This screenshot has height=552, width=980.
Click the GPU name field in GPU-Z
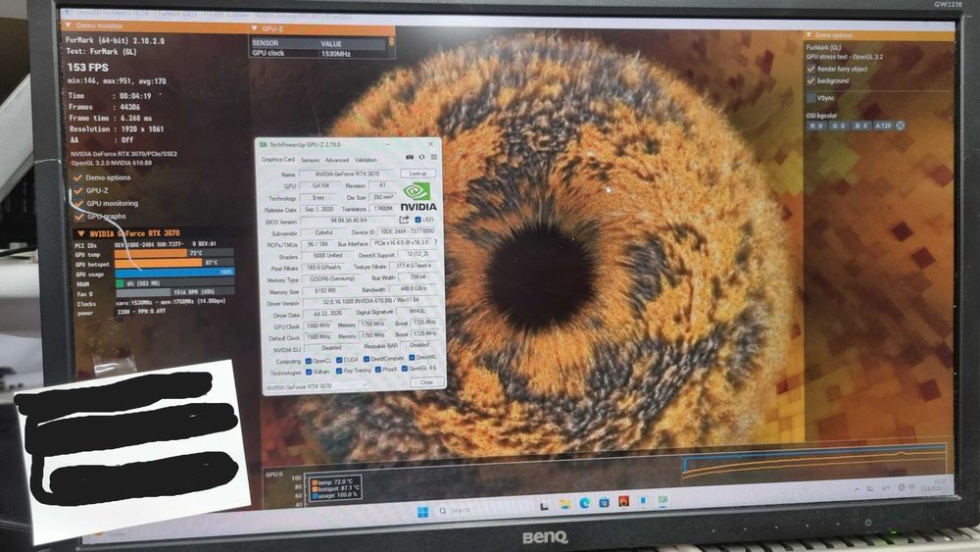pos(348,174)
